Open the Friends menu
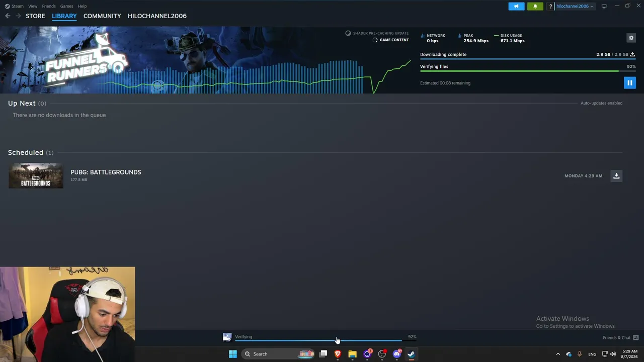Image resolution: width=644 pixels, height=362 pixels. click(x=49, y=6)
